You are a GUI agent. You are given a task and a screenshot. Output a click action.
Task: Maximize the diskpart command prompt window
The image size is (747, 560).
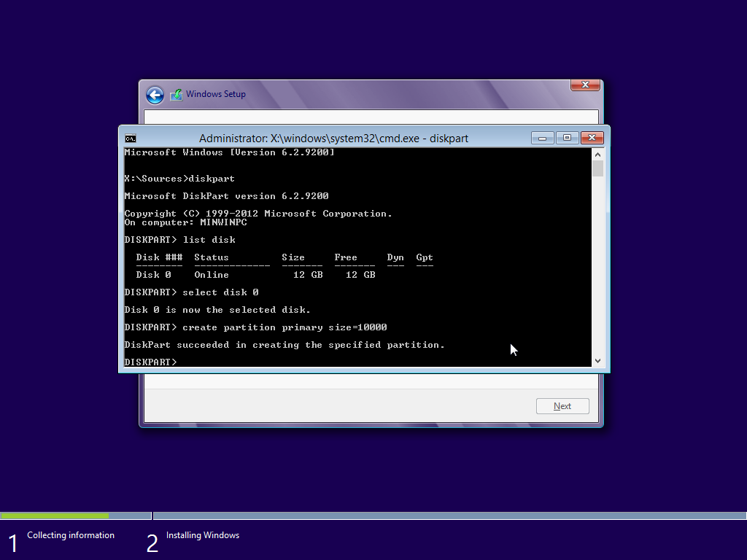(x=567, y=138)
